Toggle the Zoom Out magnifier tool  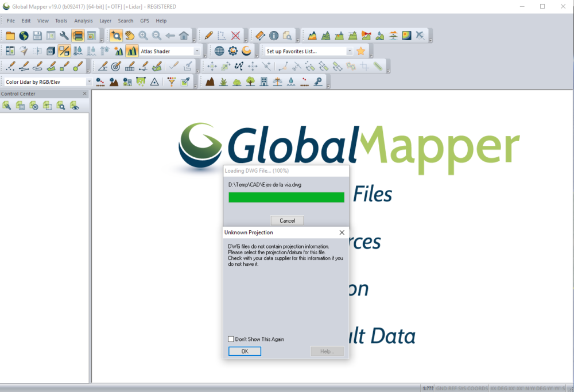157,35
